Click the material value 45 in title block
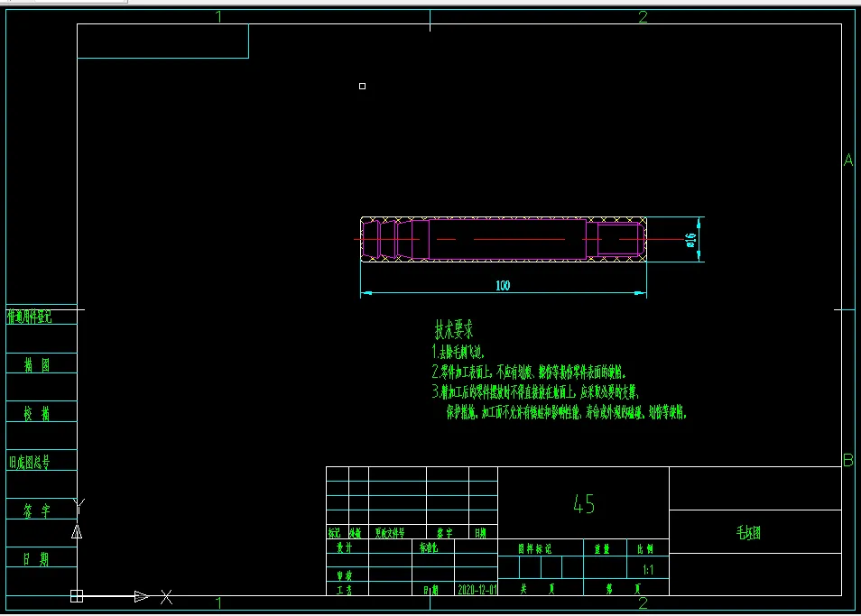This screenshot has width=861, height=616. point(583,503)
